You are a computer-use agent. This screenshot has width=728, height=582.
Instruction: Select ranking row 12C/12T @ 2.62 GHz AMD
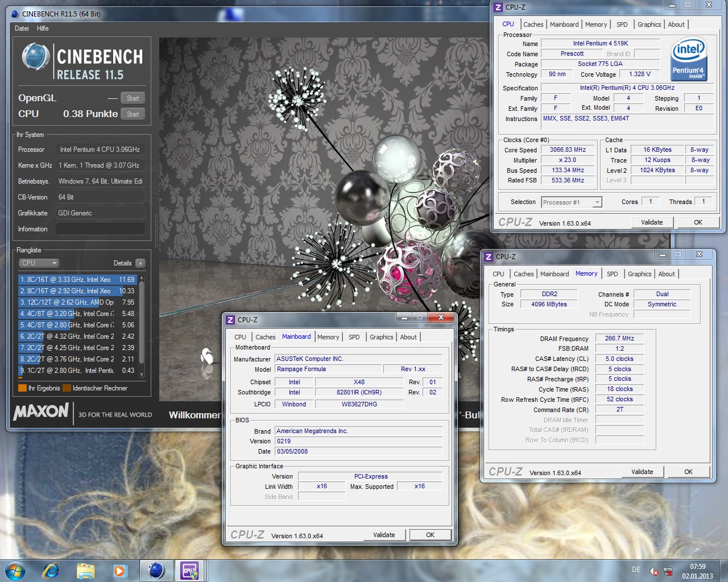(x=77, y=302)
